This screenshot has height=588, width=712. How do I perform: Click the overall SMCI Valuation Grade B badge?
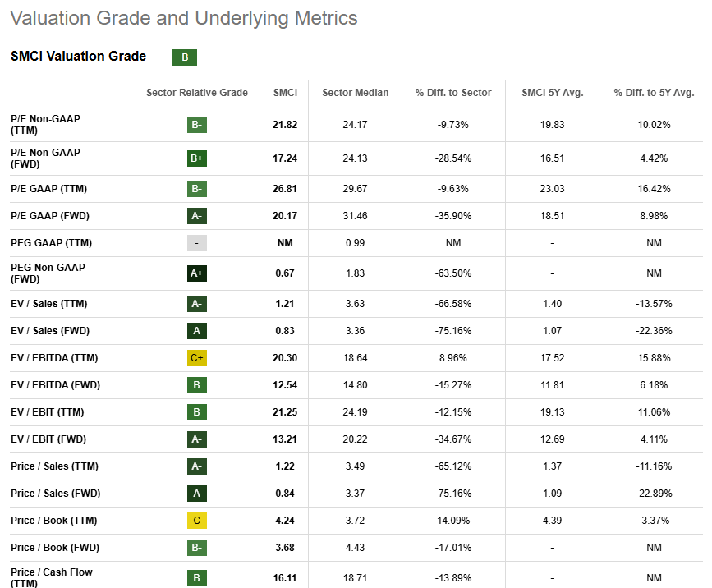[x=185, y=57]
